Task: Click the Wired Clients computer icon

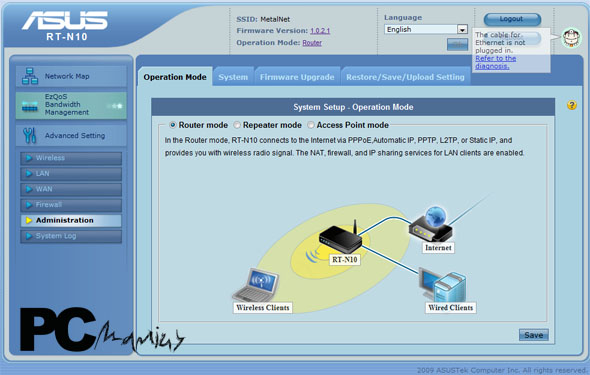Action: pos(443,285)
